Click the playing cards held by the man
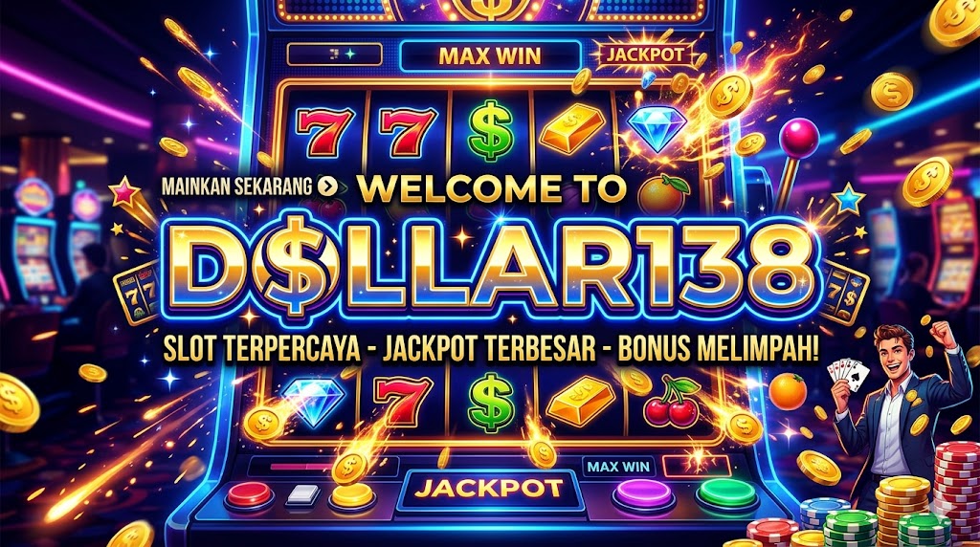980x547 pixels. pyautogui.click(x=848, y=375)
